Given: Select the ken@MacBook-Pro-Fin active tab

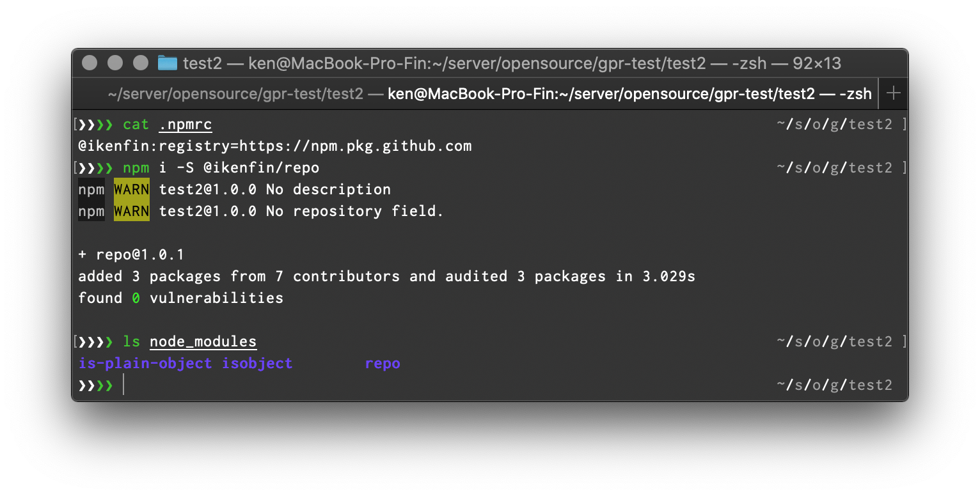Looking at the screenshot, I should [629, 94].
